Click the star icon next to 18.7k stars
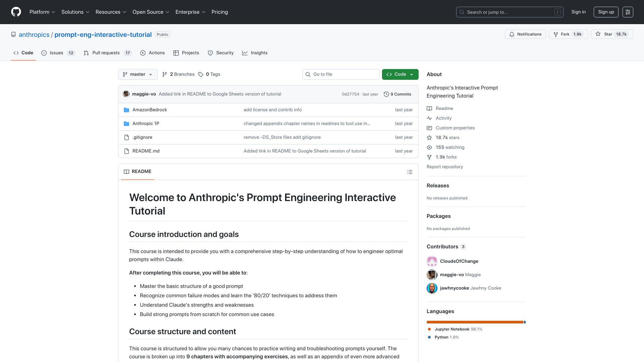 tap(429, 138)
